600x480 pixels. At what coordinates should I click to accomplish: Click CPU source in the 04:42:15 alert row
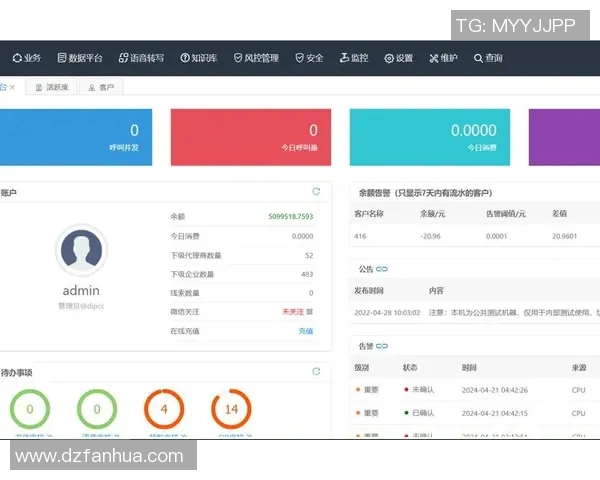[x=579, y=413]
